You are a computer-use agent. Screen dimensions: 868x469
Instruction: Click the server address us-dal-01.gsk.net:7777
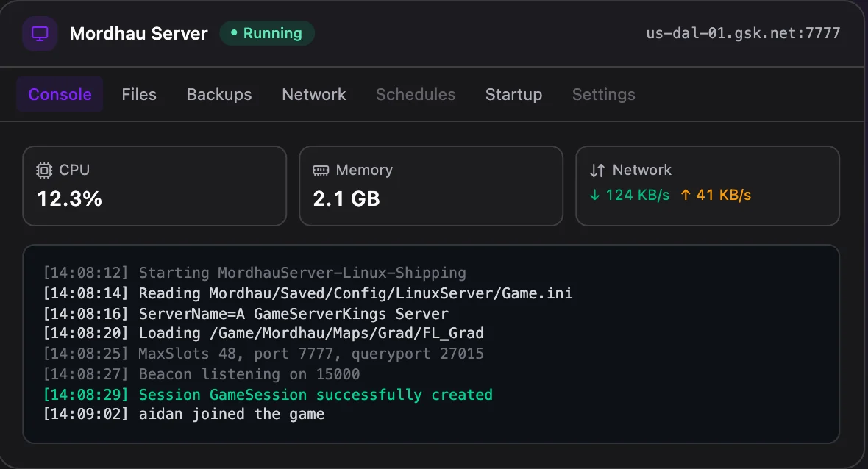(743, 33)
